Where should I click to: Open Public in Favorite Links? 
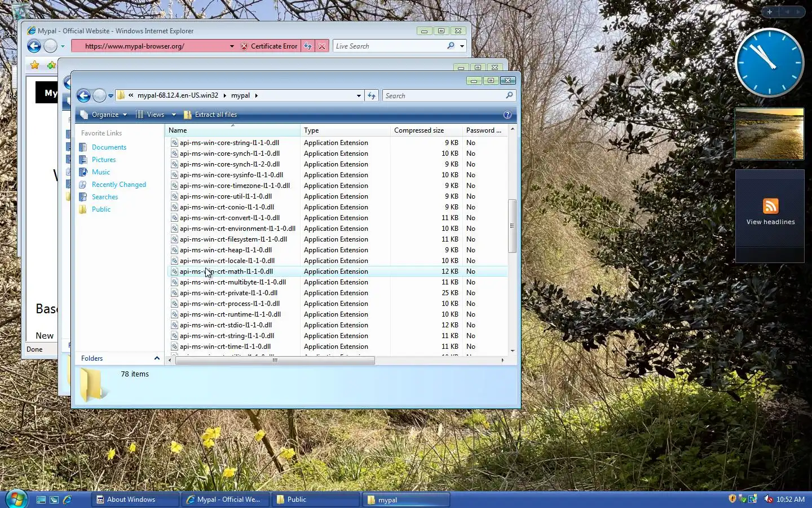[101, 209]
